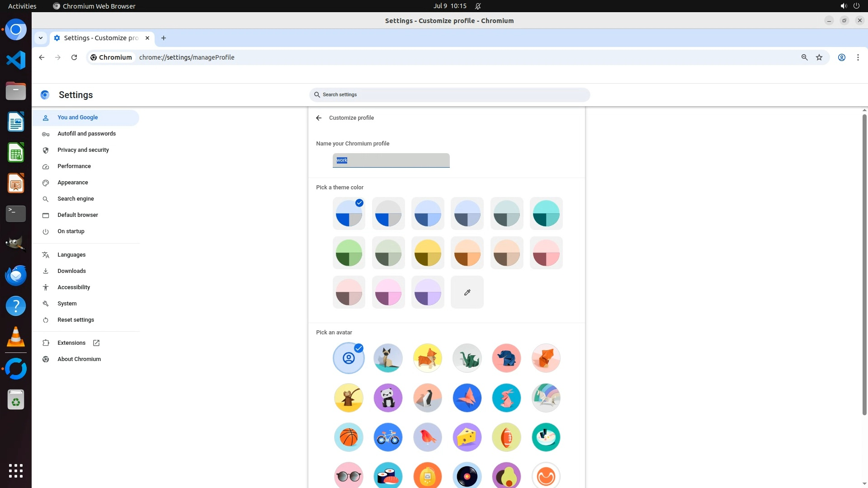This screenshot has height=488, width=868.
Task: Launch Visual Studio Code from the dock
Action: 16,60
